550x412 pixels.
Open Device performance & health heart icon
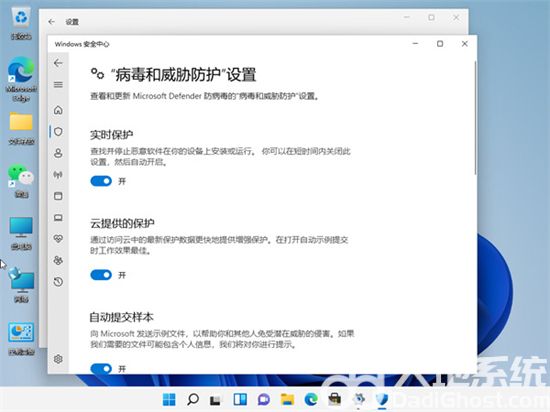point(58,239)
